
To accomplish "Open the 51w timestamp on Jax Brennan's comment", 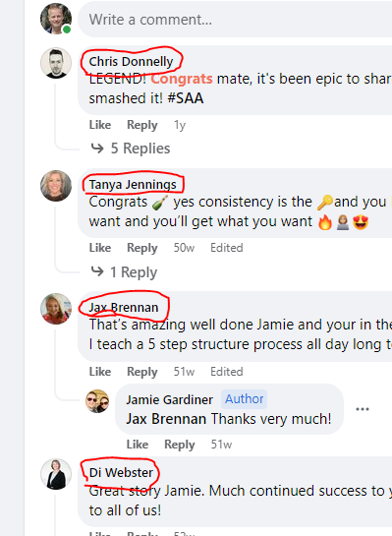I will (x=184, y=372).
